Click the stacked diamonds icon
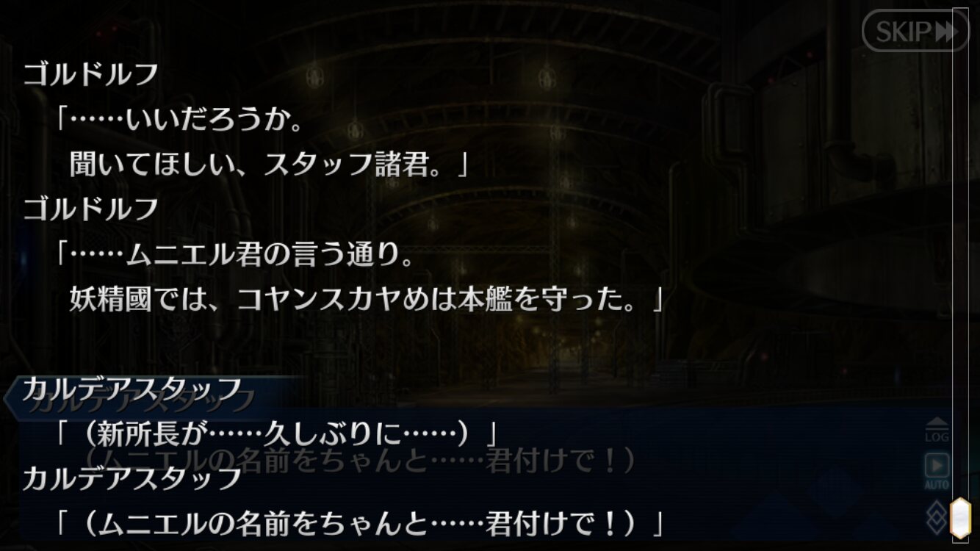980x551 pixels. (937, 517)
